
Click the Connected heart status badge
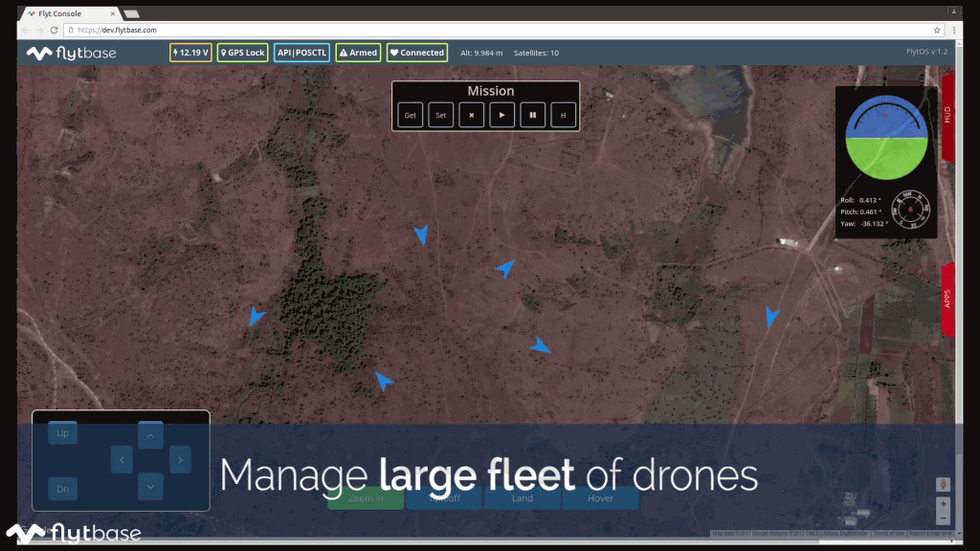[x=416, y=53]
